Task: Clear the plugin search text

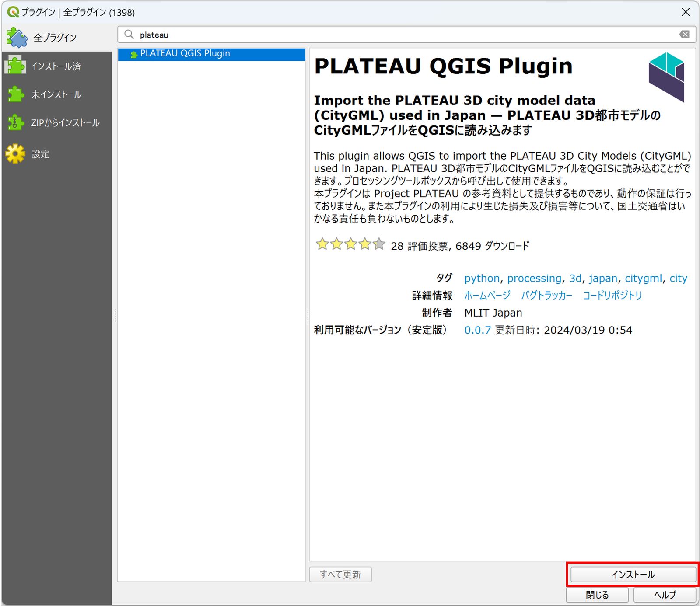Action: click(684, 35)
